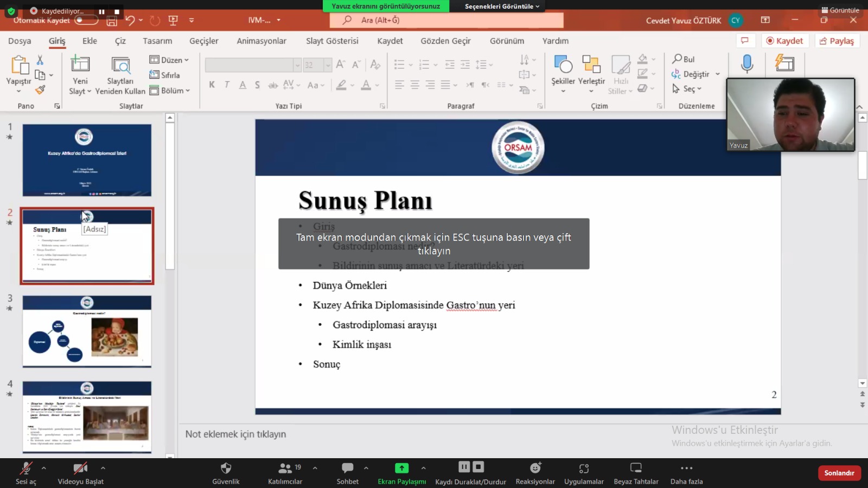
Task: Open Reaksiyonlar reactions in Zoom
Action: 535,473
